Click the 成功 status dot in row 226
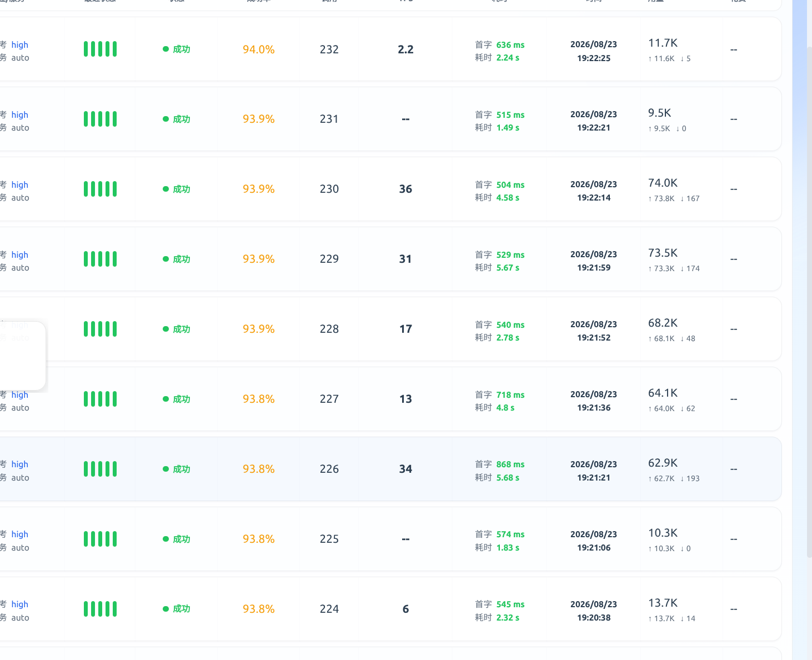Viewport: 812px width, 660px height. tap(166, 469)
